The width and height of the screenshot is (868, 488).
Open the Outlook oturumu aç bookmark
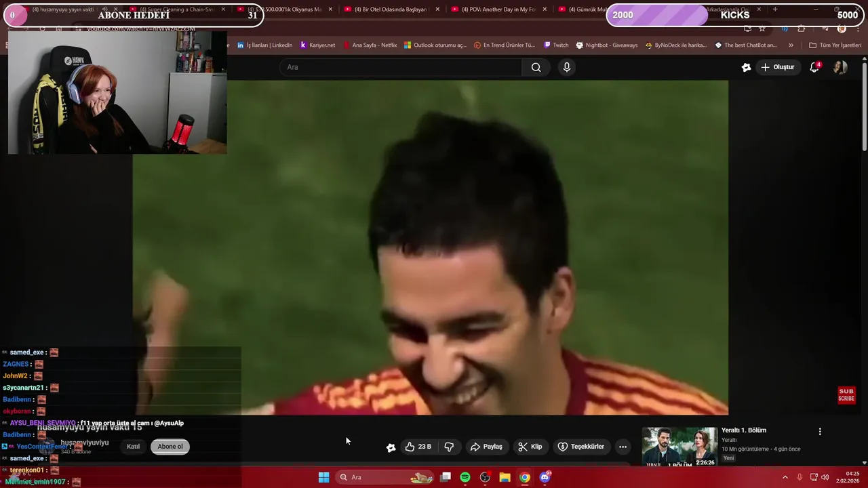click(435, 45)
